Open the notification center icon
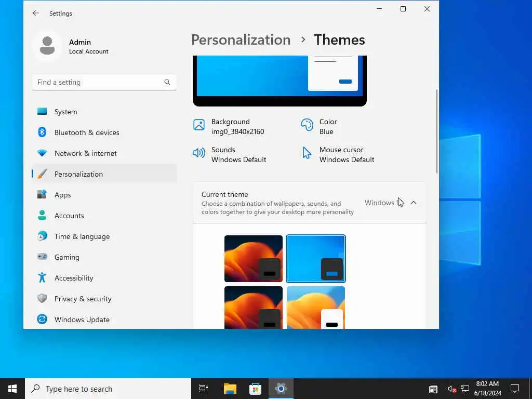The width and height of the screenshot is (532, 399). pyautogui.click(x=515, y=389)
